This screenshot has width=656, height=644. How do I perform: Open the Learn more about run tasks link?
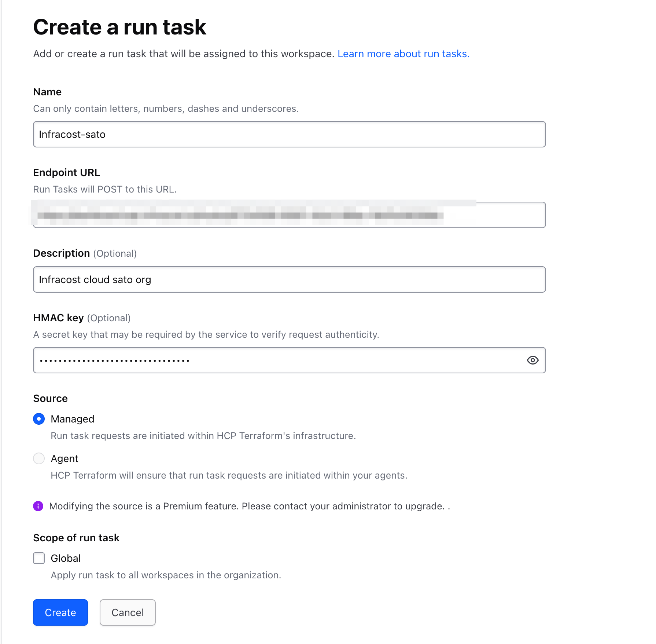click(403, 54)
